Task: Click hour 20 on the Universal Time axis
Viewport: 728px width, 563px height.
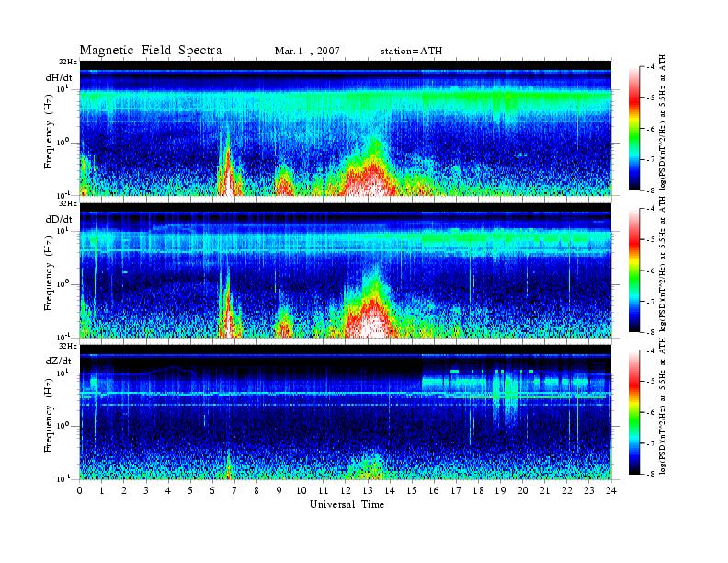Action: tap(523, 490)
